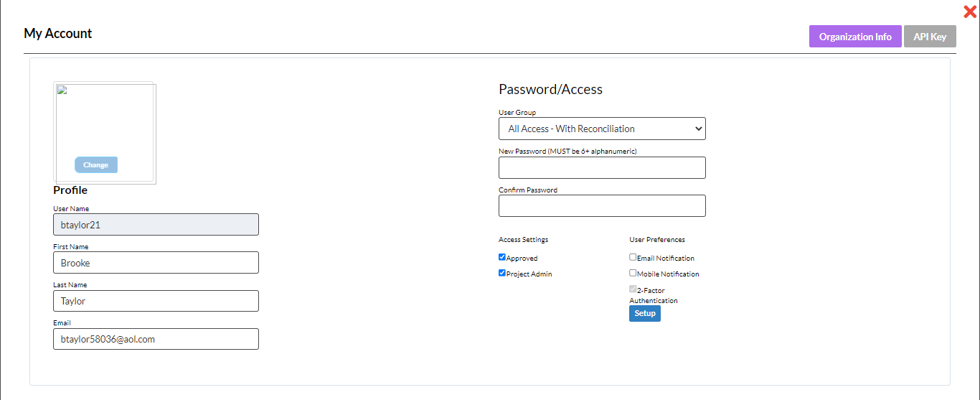Viewport: 980px width, 400px height.
Task: Click the My Account heading
Action: click(x=58, y=33)
